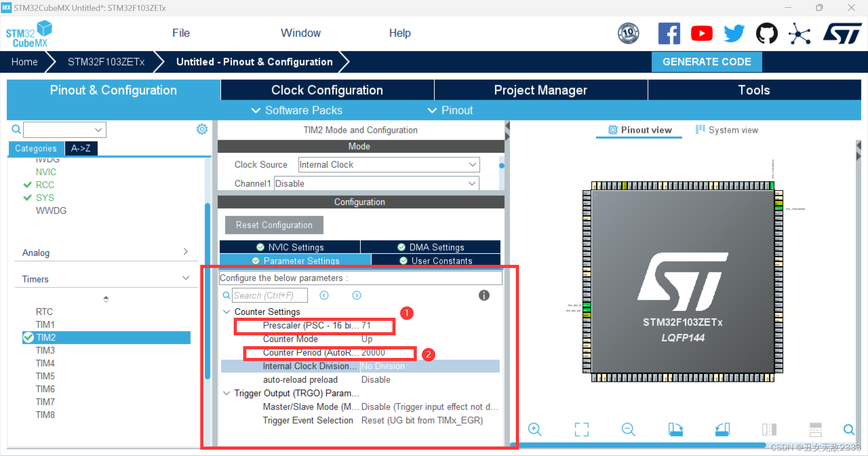Screen dimensions: 868x456
Task: Rotate chip counter-clockwise icon
Action: tap(722, 429)
